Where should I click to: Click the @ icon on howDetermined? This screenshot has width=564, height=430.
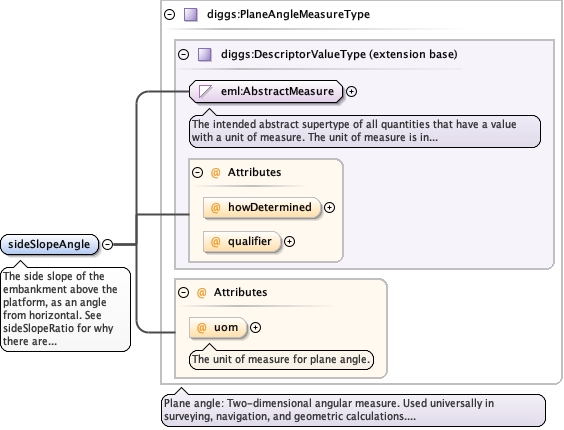(215, 208)
